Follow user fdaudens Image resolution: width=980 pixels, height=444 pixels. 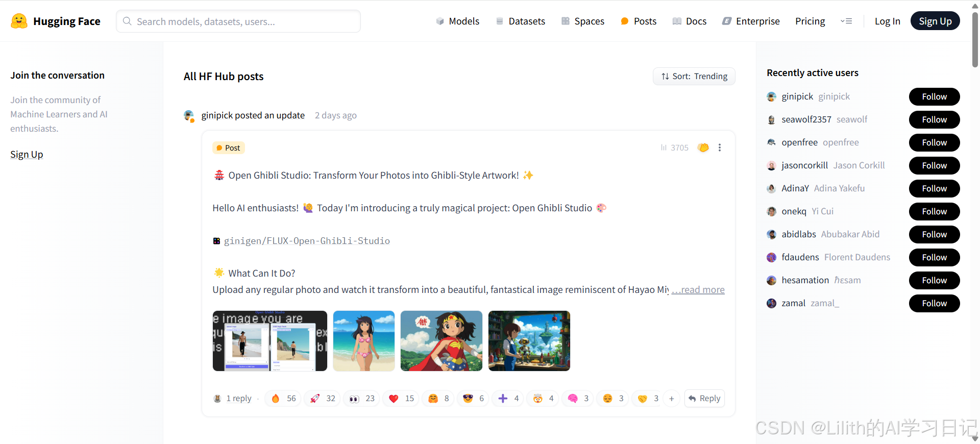(934, 257)
